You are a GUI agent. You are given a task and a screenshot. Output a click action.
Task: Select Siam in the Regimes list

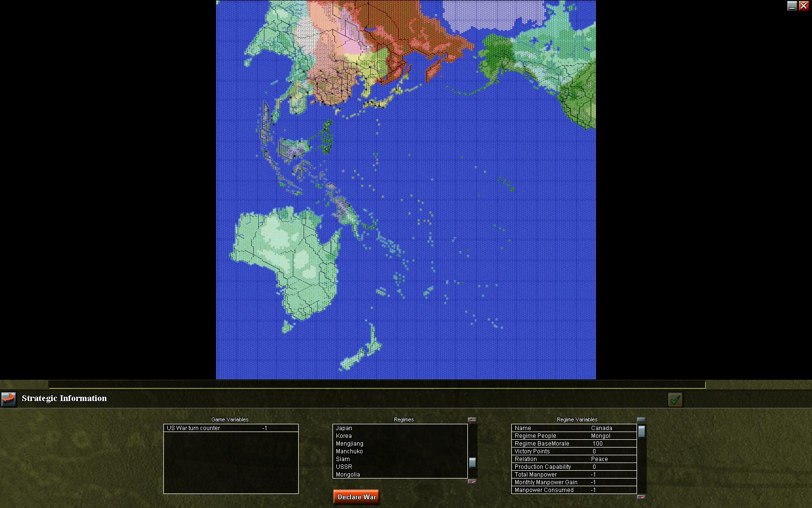[x=400, y=459]
